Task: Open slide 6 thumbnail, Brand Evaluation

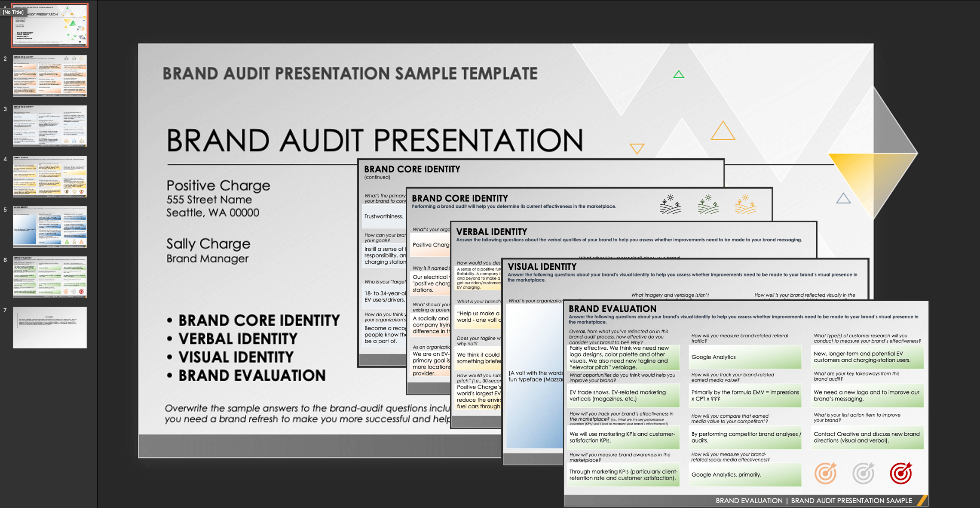Action: click(50, 277)
